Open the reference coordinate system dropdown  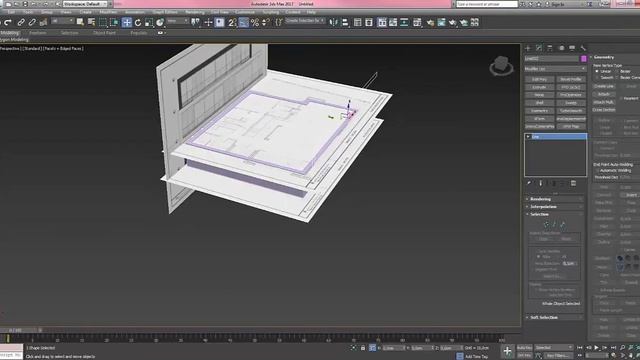point(178,21)
